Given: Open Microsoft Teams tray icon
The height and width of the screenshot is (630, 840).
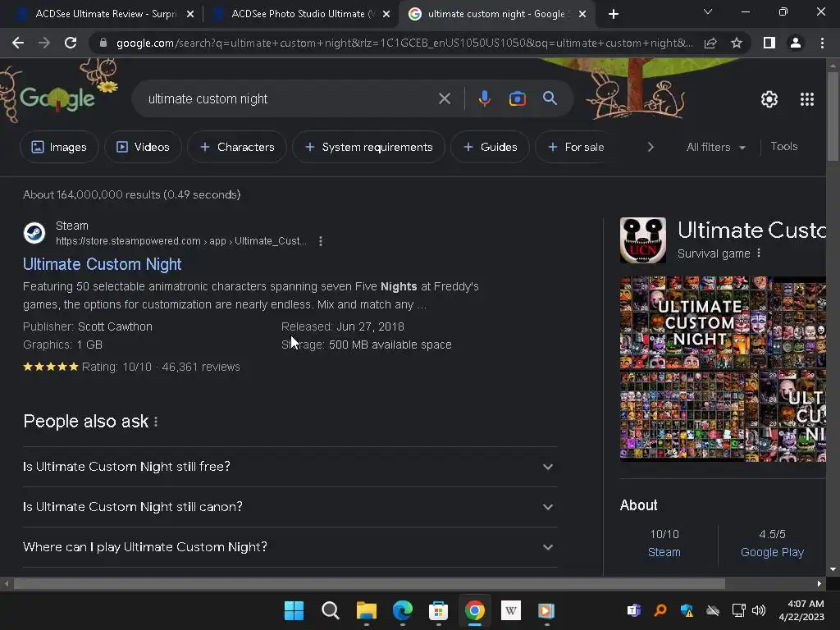Looking at the screenshot, I should tap(634, 610).
